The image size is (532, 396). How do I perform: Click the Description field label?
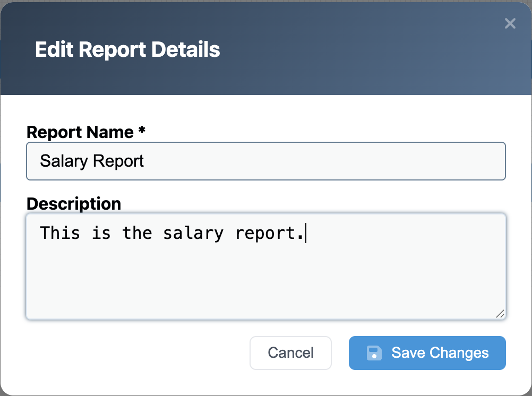pyautogui.click(x=74, y=203)
